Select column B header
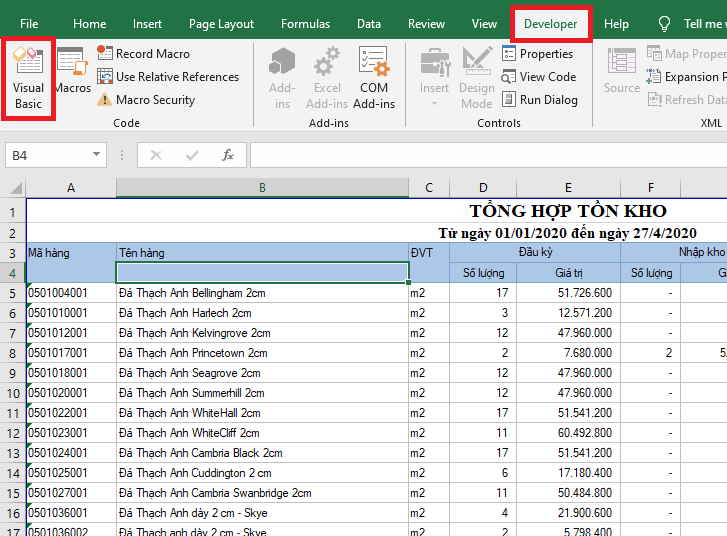This screenshot has width=727, height=536. (262, 188)
